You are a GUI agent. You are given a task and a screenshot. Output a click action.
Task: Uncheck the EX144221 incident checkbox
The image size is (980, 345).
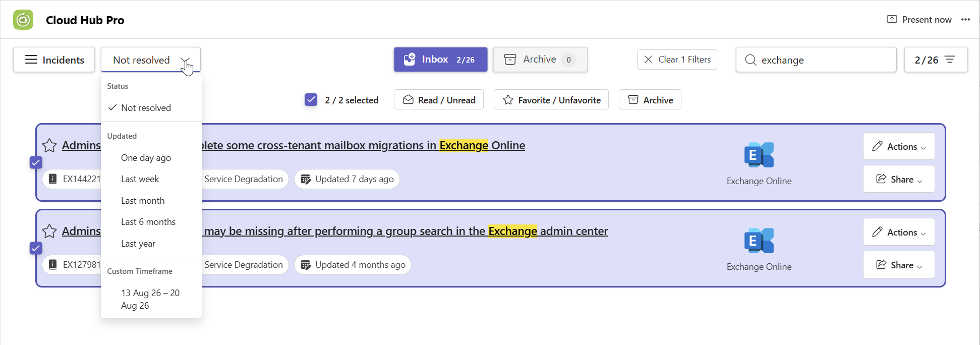[x=36, y=162]
